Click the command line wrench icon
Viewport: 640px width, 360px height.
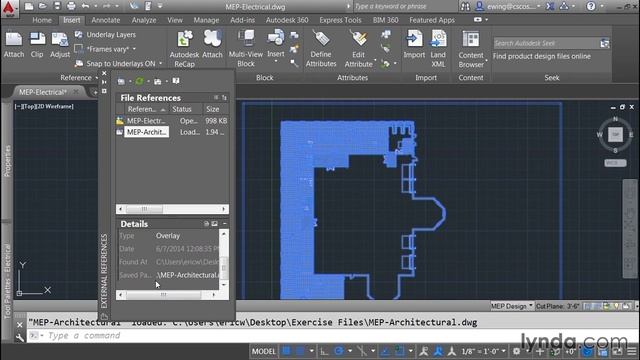pos(20,337)
